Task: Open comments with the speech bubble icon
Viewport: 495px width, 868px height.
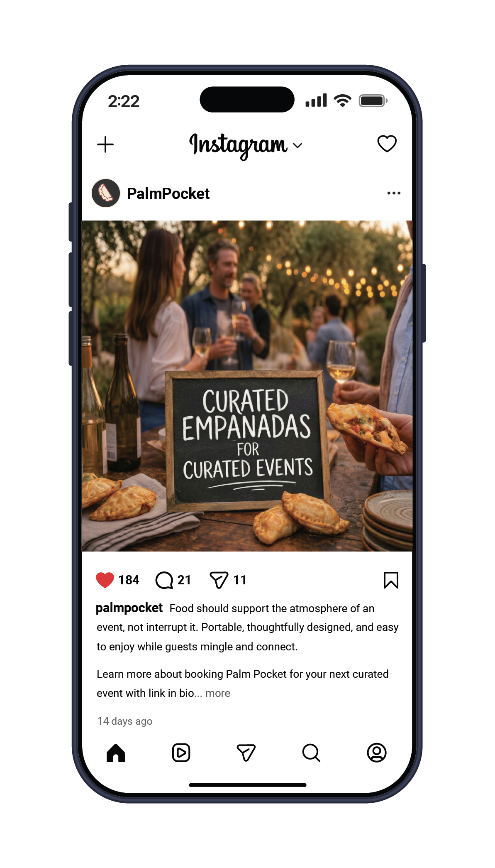Action: click(x=164, y=580)
